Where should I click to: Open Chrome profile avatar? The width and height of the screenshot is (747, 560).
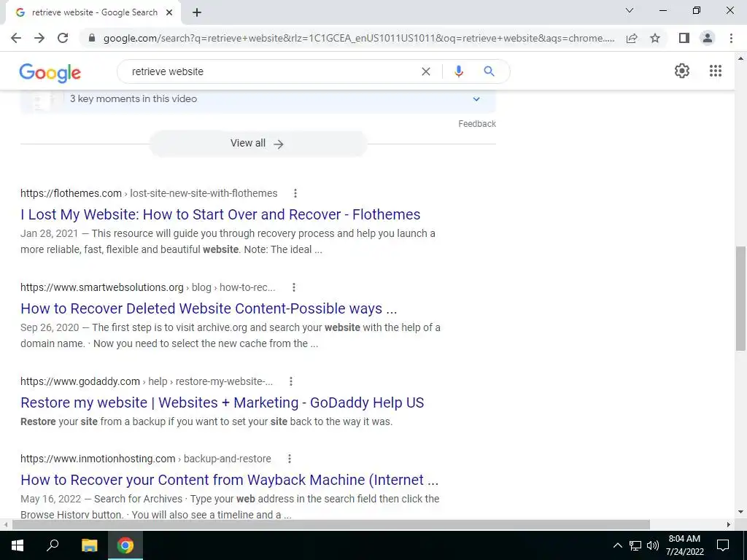point(708,38)
